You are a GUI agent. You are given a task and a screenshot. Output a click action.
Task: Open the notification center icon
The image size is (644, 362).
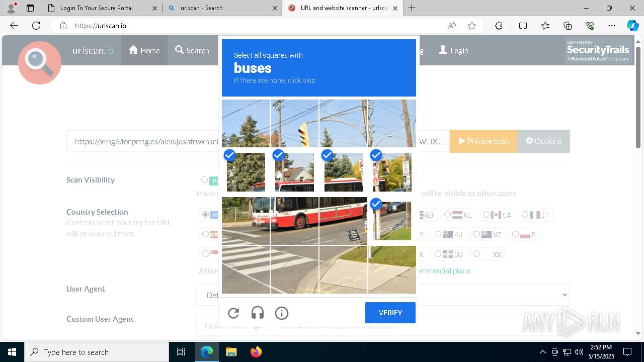(627, 352)
